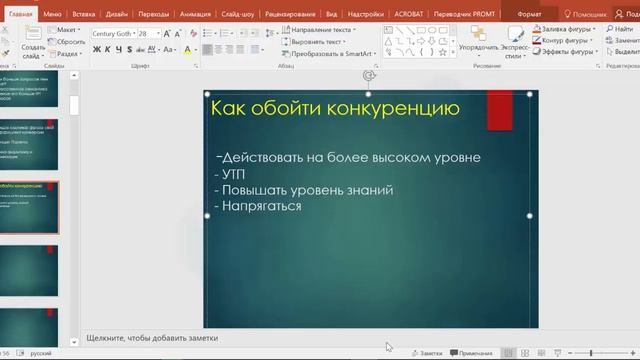Image resolution: width=640 pixels, height=360 pixels.
Task: Switch to slide sorter view
Action: (525, 353)
